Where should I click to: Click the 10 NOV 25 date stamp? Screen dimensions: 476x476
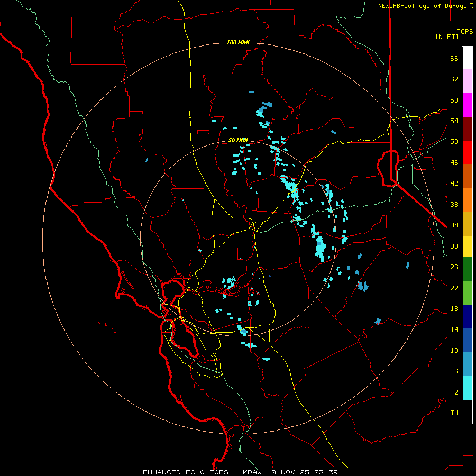(288, 472)
